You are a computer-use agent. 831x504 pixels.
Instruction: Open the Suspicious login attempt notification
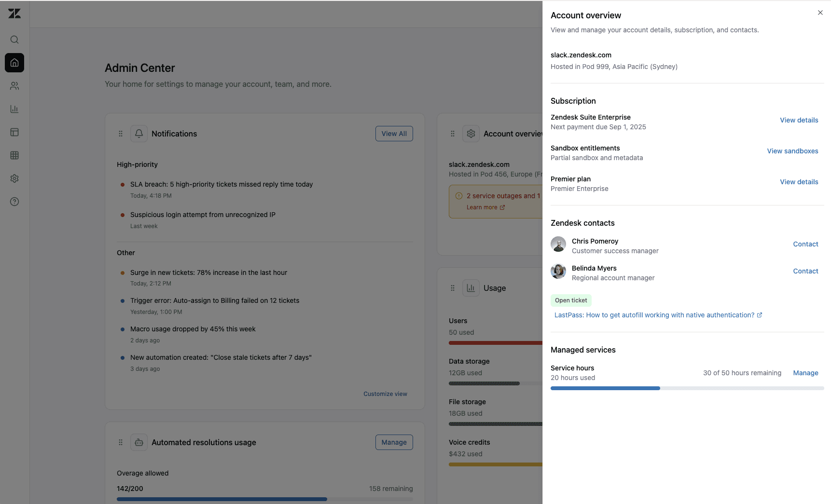[x=203, y=215]
